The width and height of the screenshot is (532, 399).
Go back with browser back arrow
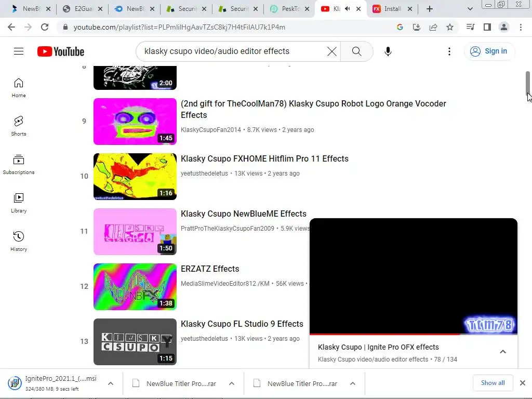tap(11, 27)
